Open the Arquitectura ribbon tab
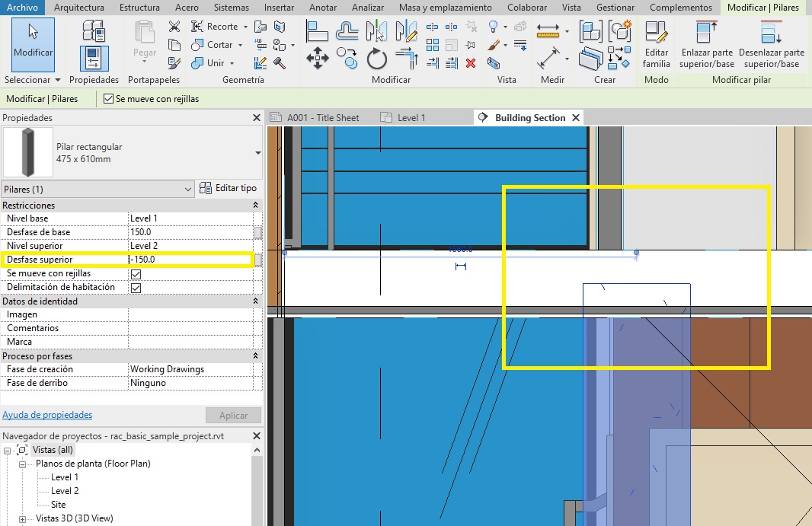Screen dimensions: 812x526 (x=79, y=8)
